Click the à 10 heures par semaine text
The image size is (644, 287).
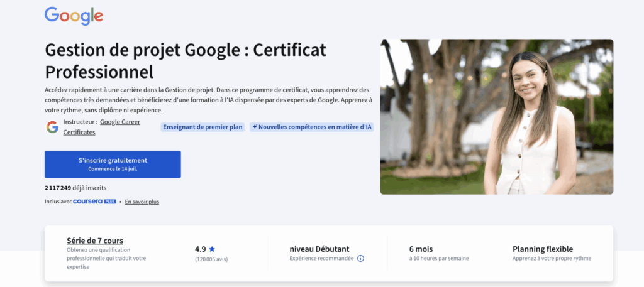(x=439, y=258)
